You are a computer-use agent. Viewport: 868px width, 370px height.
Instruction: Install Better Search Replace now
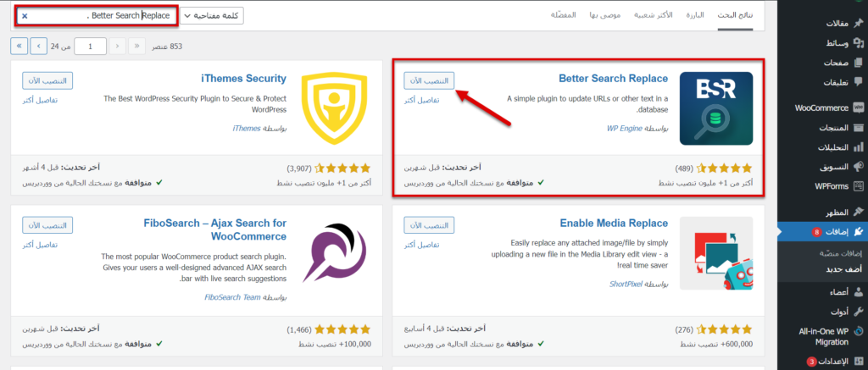tap(429, 80)
